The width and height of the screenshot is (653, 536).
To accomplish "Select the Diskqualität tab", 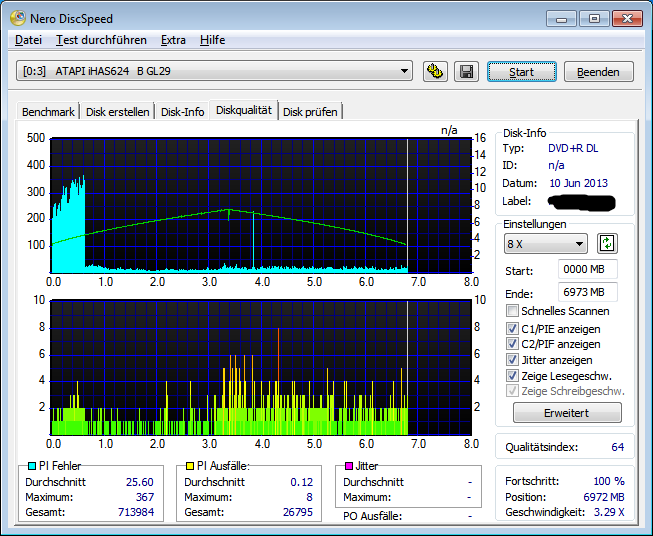I will click(x=244, y=110).
